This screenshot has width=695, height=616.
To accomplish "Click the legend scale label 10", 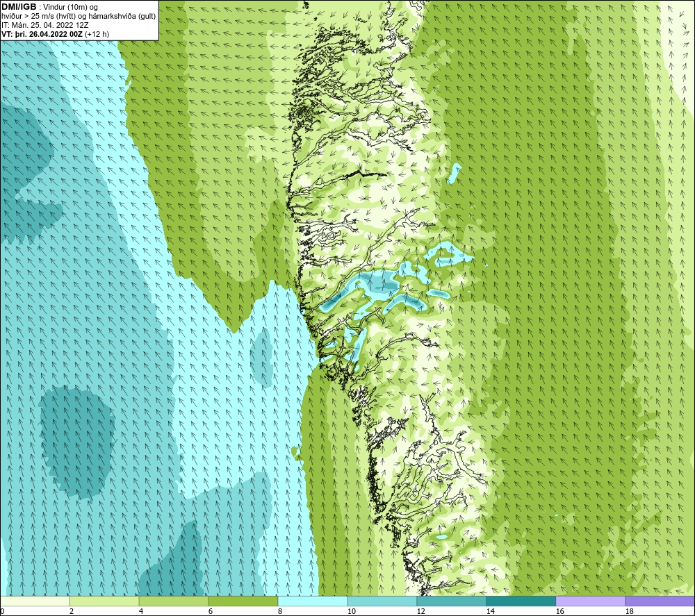I will (351, 611).
